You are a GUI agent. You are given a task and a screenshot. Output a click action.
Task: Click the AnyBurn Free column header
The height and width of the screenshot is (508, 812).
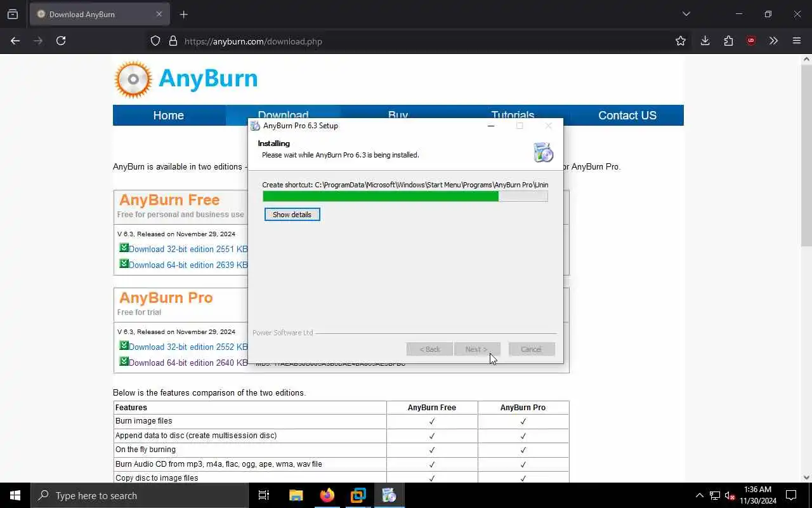pyautogui.click(x=431, y=408)
